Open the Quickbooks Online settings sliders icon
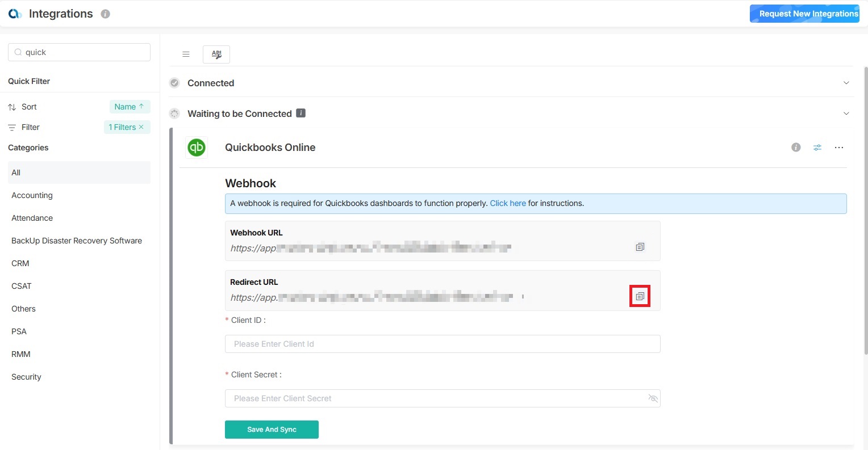This screenshot has height=450, width=868. coord(817,148)
